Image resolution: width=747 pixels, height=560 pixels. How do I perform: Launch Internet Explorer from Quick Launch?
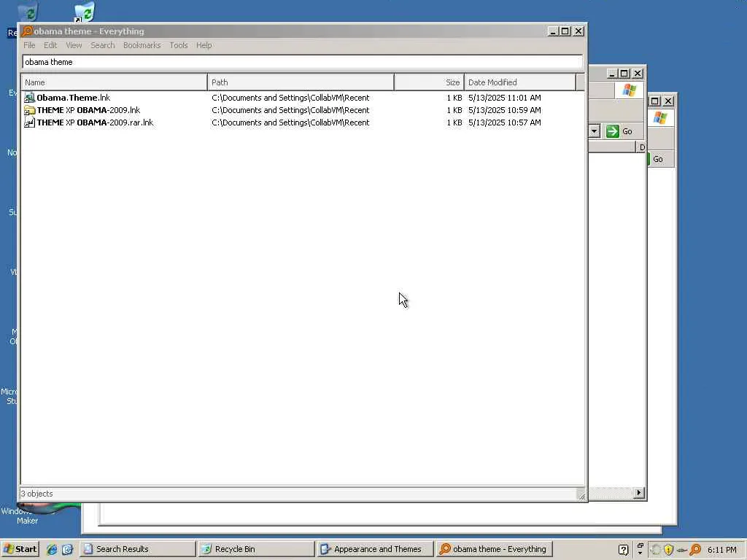pyautogui.click(x=52, y=550)
